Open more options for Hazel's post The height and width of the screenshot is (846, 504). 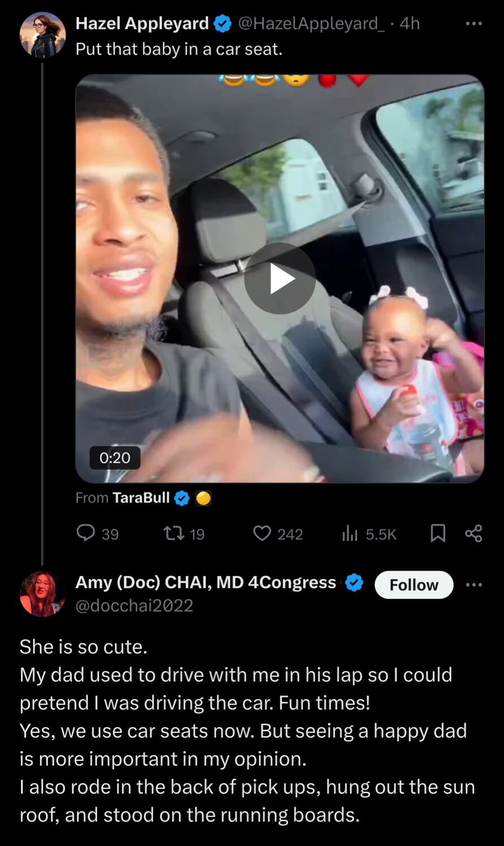click(474, 23)
